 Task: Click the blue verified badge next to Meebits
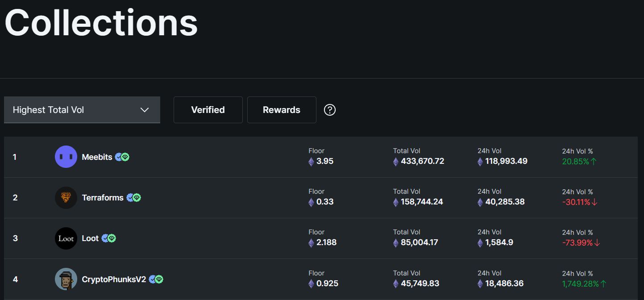(118, 157)
